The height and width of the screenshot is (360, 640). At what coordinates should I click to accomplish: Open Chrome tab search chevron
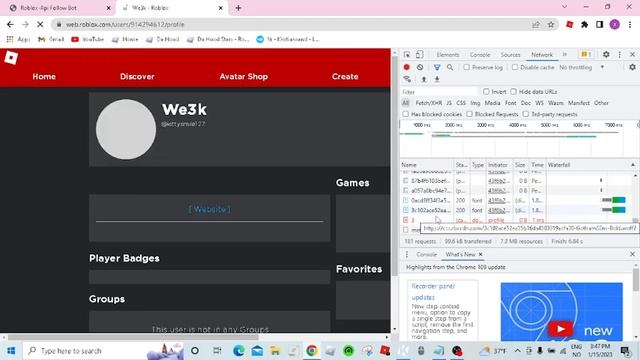click(x=564, y=7)
